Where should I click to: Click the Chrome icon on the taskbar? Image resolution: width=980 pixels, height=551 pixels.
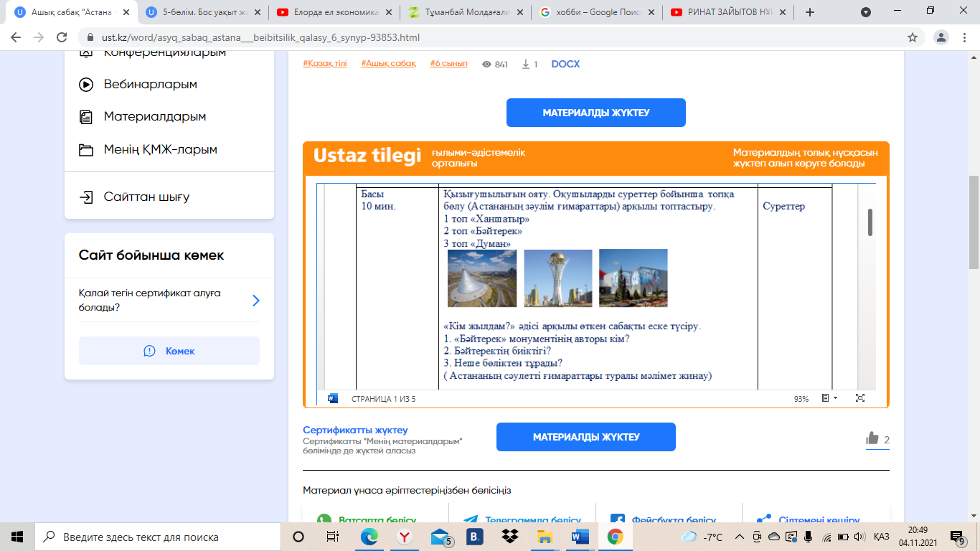point(616,537)
